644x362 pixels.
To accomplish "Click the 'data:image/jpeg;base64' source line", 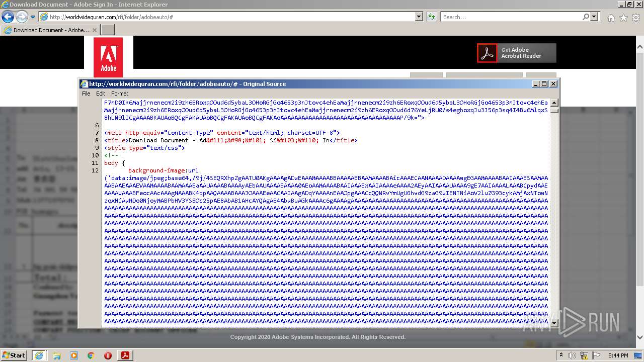I will 326,178.
